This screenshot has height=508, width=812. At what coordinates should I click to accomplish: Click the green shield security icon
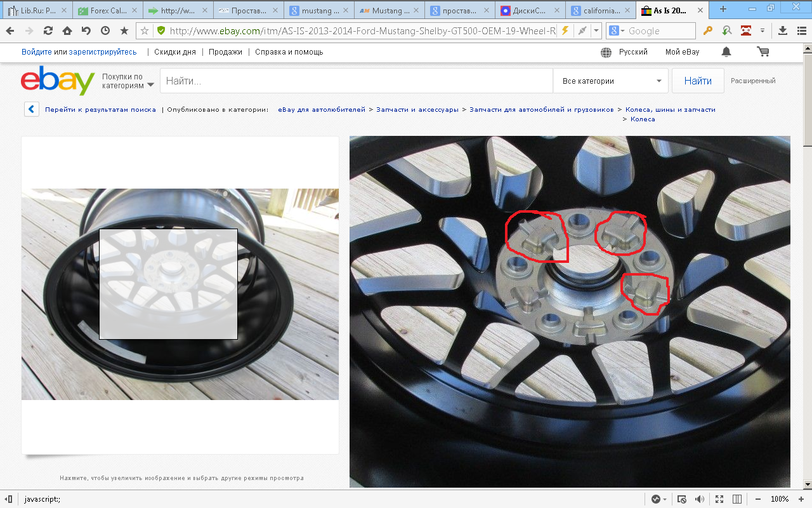pos(160,30)
